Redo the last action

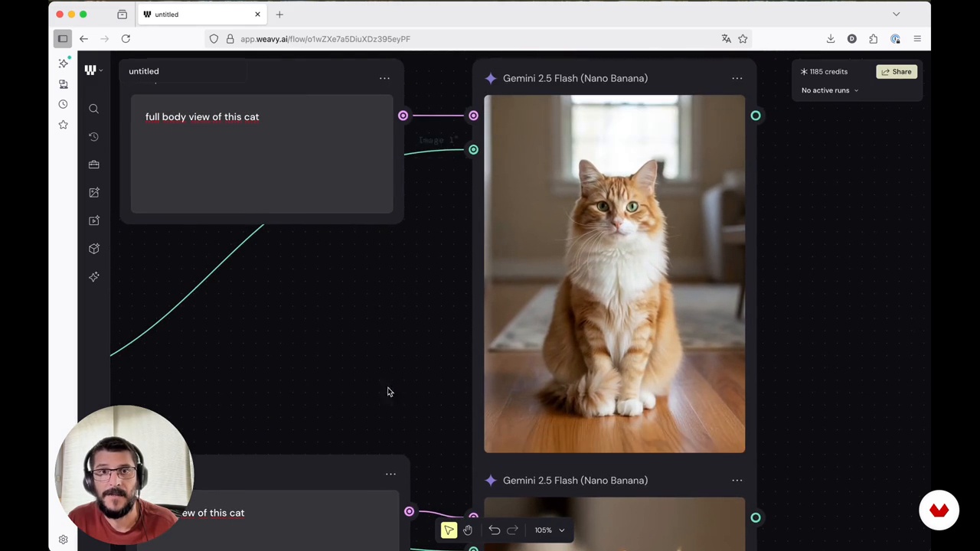[x=513, y=530]
